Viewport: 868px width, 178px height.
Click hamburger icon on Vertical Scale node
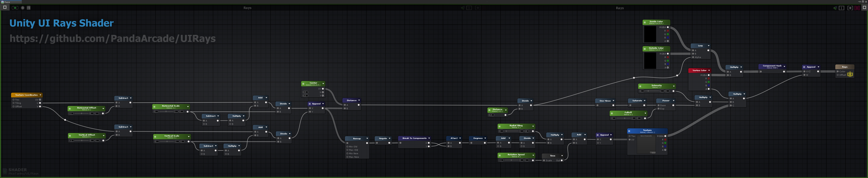[155, 137]
